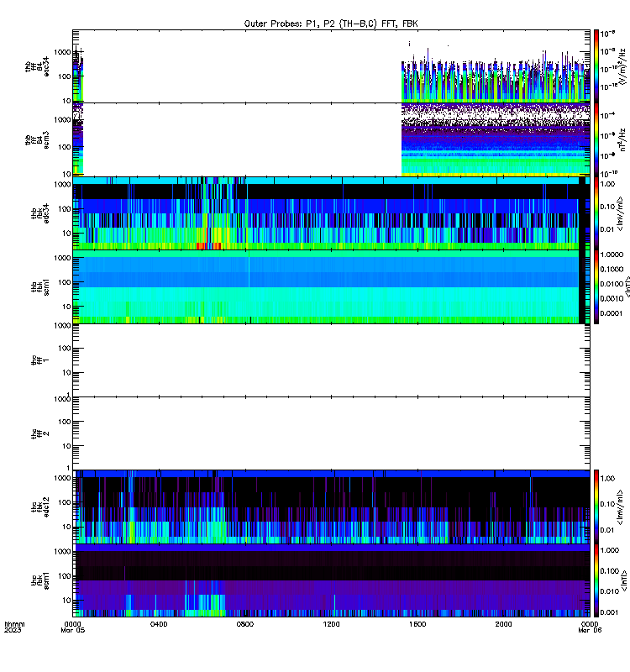
Task: Click the '1000' y-axis tick of thc fff 2
Action: point(62,399)
